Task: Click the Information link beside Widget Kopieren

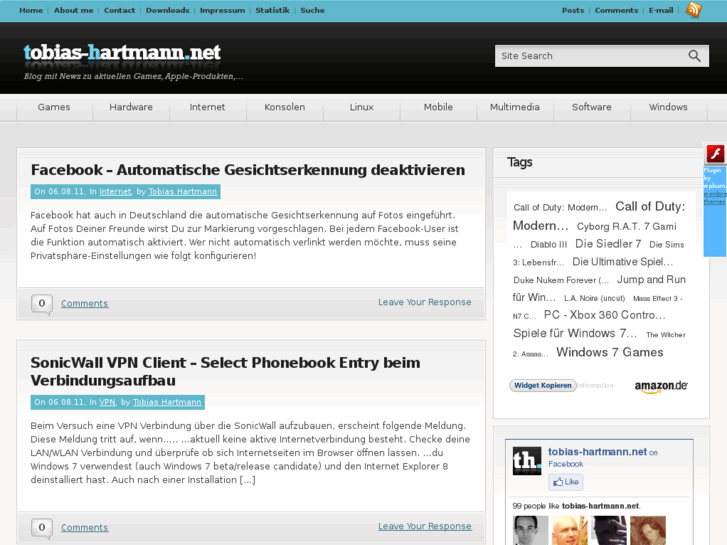Action: 596,386
